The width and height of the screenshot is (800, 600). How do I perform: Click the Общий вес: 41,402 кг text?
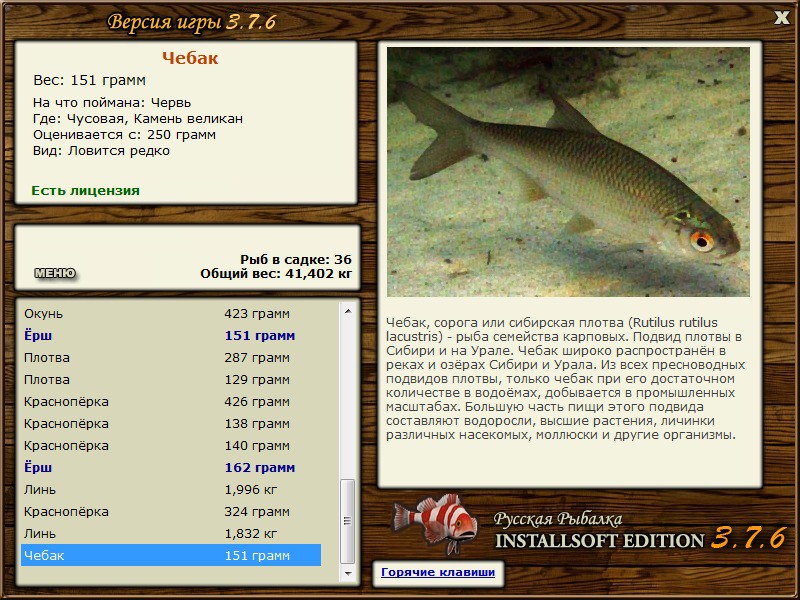pos(276,274)
